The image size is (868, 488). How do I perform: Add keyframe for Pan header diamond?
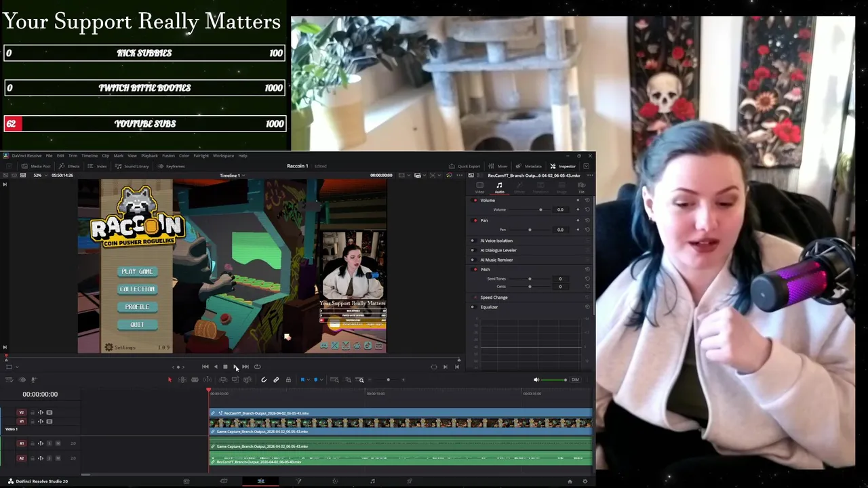point(578,220)
